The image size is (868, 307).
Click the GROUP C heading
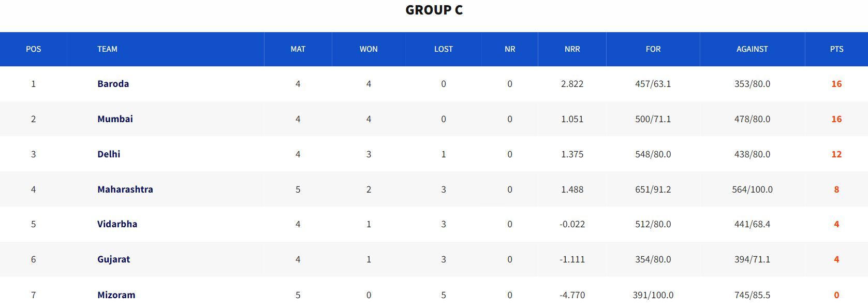(x=434, y=10)
